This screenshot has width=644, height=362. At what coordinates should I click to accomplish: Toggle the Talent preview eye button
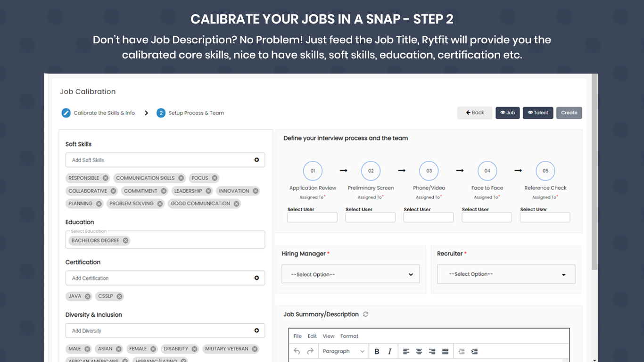(x=538, y=113)
